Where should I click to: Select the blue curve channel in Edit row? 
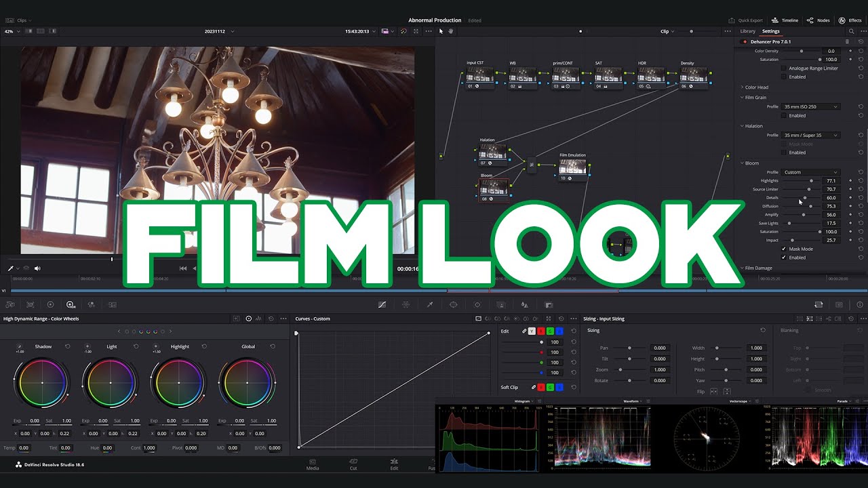(x=559, y=331)
